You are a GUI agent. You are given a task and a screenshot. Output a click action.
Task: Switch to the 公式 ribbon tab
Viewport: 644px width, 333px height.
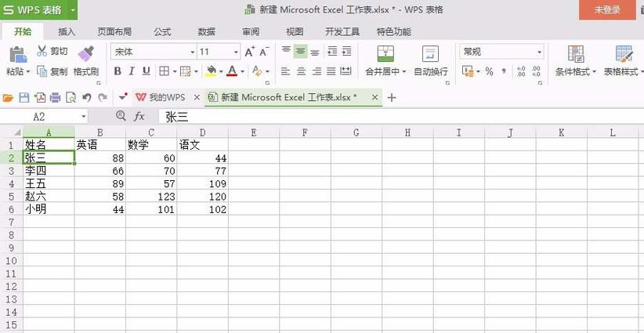point(162,31)
